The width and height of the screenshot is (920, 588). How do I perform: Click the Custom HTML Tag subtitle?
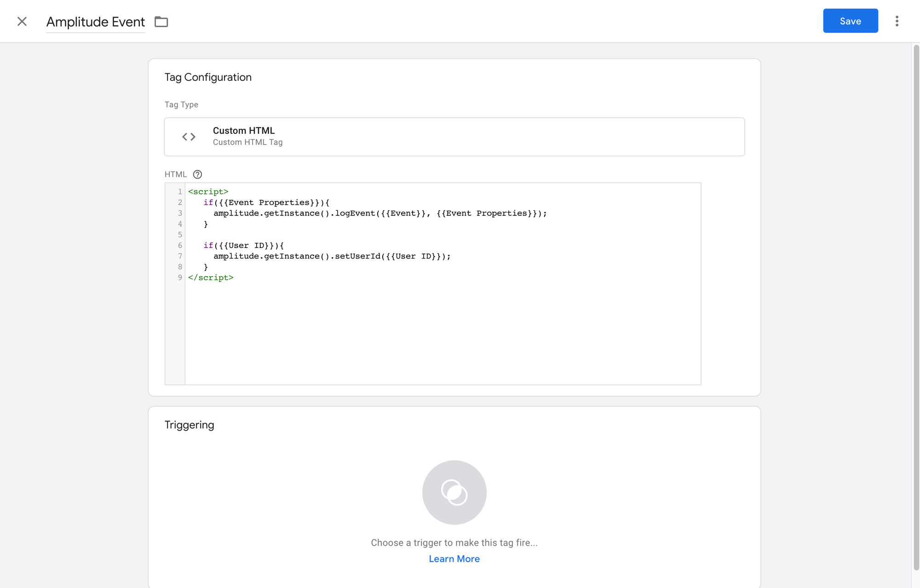[x=247, y=142]
